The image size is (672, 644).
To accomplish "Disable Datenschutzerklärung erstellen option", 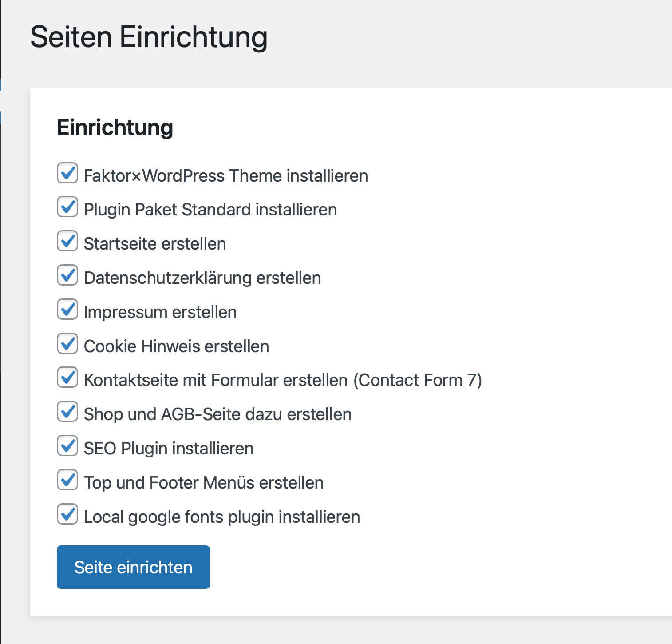I will click(x=67, y=275).
